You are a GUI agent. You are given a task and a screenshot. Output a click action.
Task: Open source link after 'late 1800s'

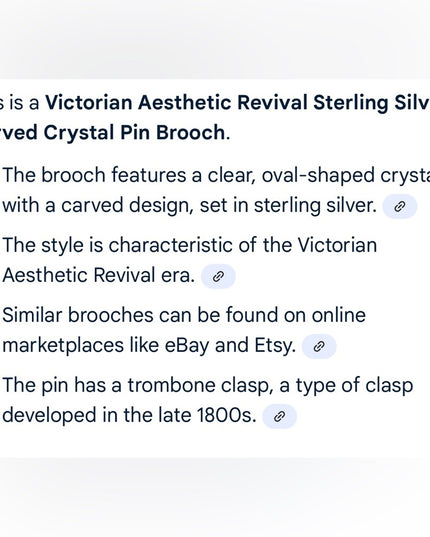coord(279,416)
